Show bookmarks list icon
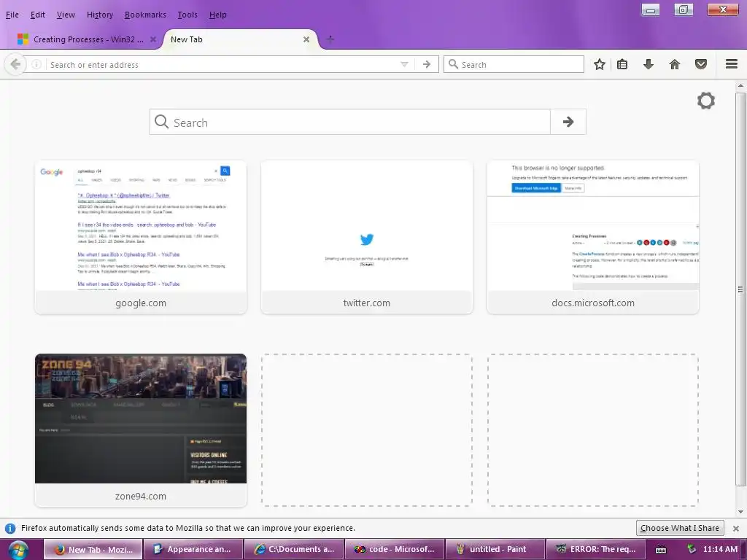747x560 pixels. click(622, 64)
